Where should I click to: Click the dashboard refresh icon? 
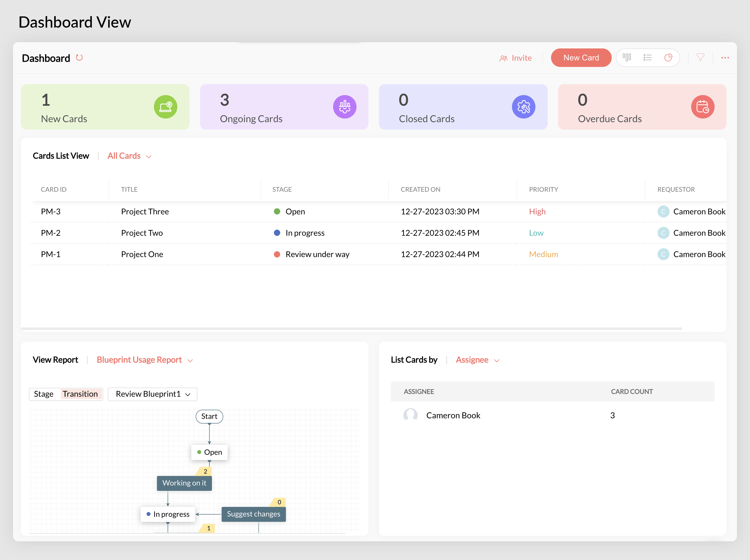point(79,58)
